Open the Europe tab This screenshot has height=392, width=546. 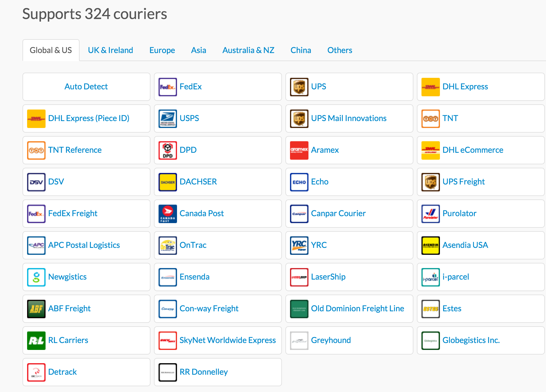pyautogui.click(x=162, y=50)
